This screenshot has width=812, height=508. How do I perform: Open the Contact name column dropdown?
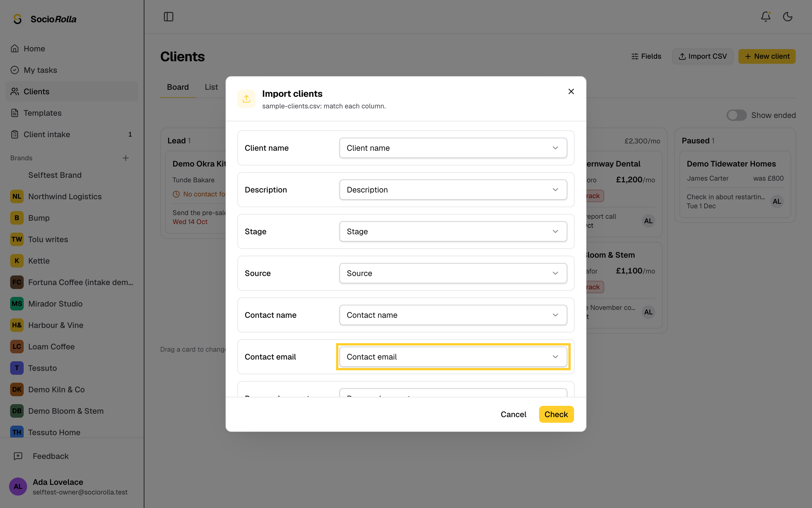(x=453, y=315)
